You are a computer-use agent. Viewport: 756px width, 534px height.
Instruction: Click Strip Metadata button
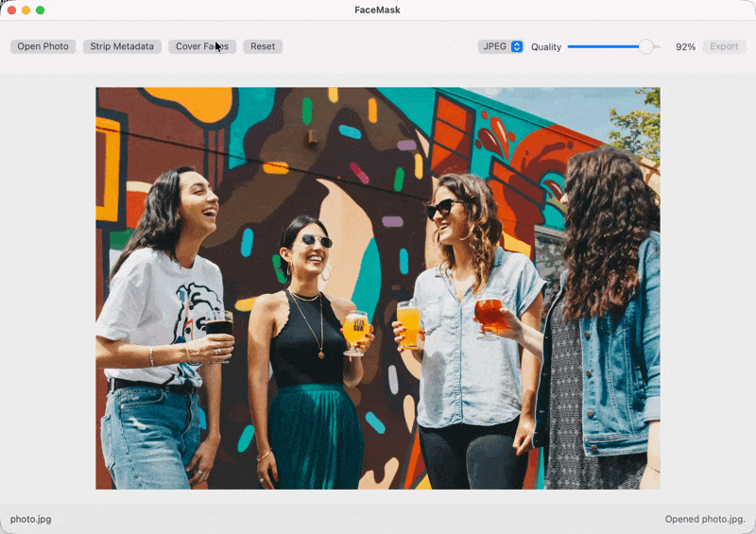(122, 46)
